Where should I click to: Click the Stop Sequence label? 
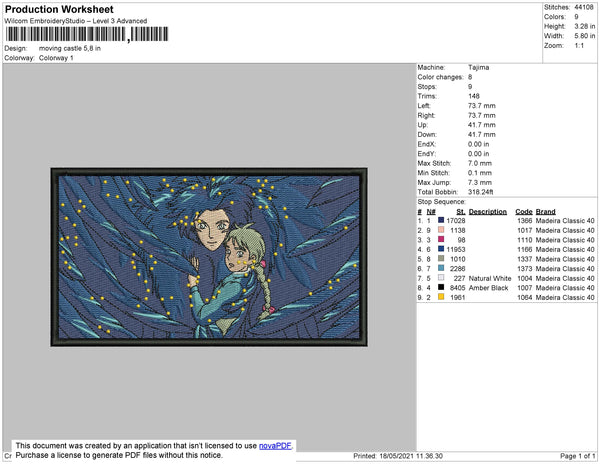pyautogui.click(x=442, y=202)
